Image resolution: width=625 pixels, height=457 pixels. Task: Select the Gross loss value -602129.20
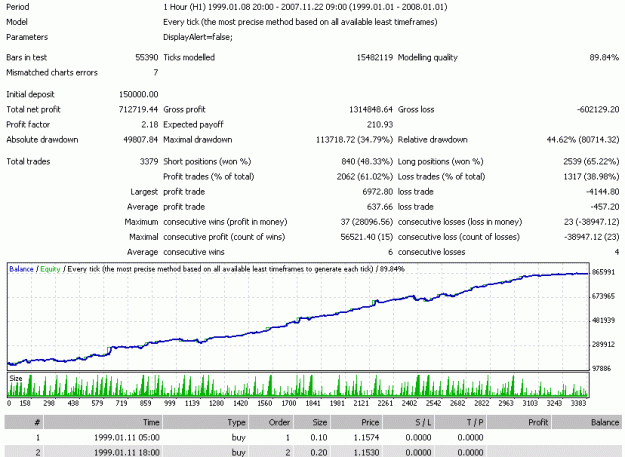[x=598, y=109]
